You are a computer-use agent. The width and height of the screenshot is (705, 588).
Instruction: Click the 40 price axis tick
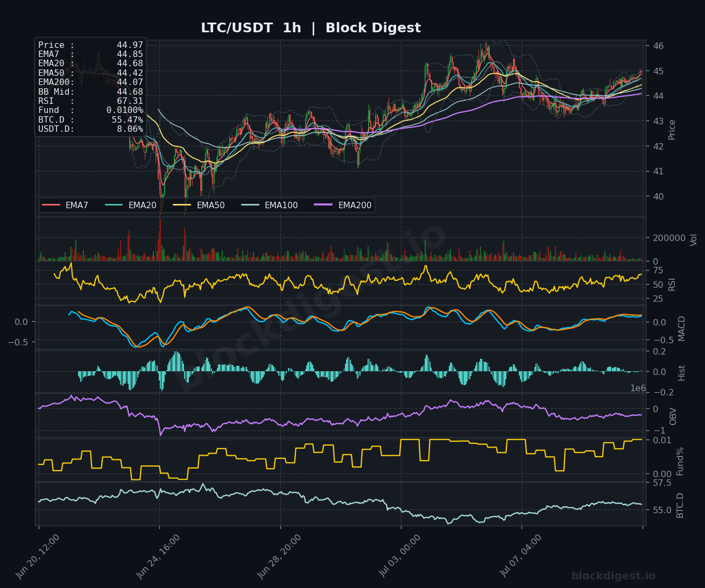(x=658, y=196)
